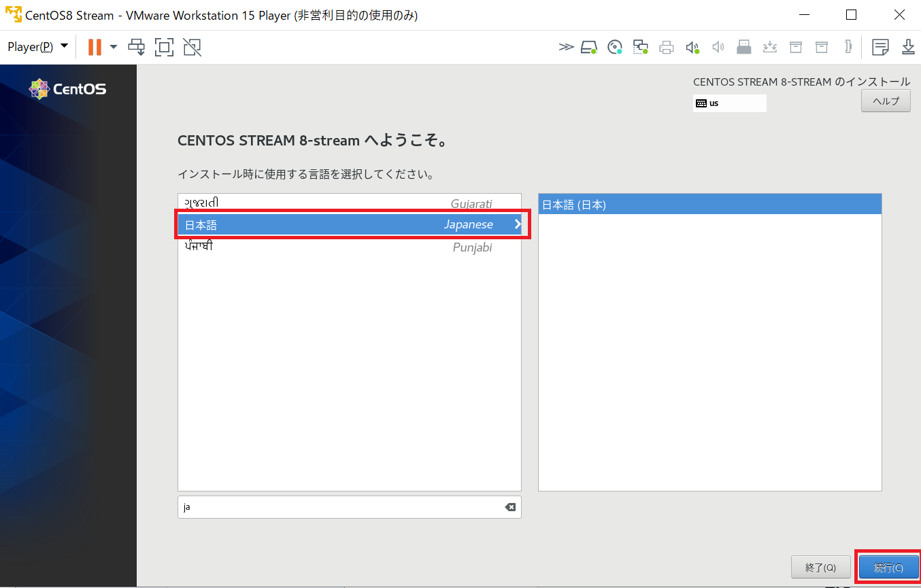This screenshot has height=588, width=921.
Task: Click the 終了(Q) quit button
Action: point(821,568)
